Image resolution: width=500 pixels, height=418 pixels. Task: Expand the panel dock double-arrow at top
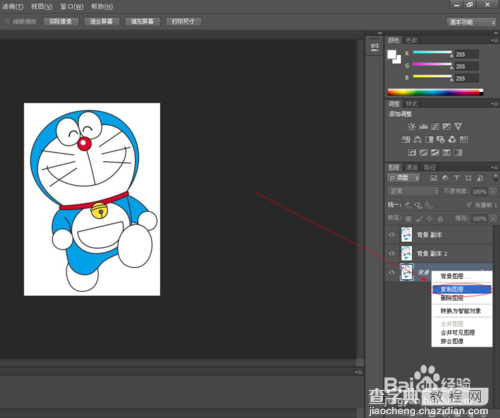point(379,33)
